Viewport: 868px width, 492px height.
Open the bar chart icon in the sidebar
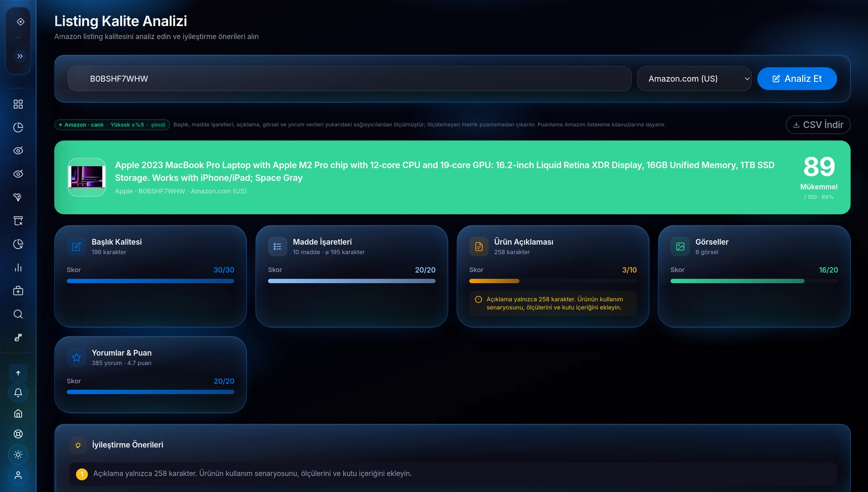click(18, 268)
